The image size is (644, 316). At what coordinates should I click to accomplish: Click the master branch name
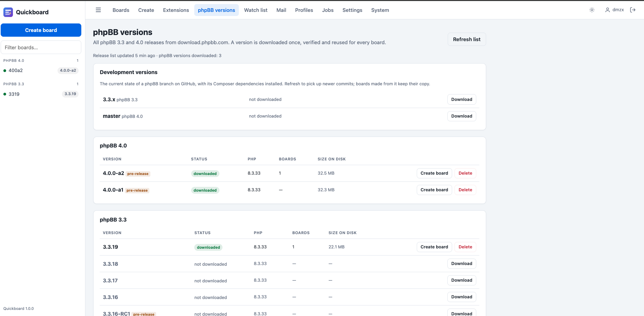pyautogui.click(x=112, y=116)
